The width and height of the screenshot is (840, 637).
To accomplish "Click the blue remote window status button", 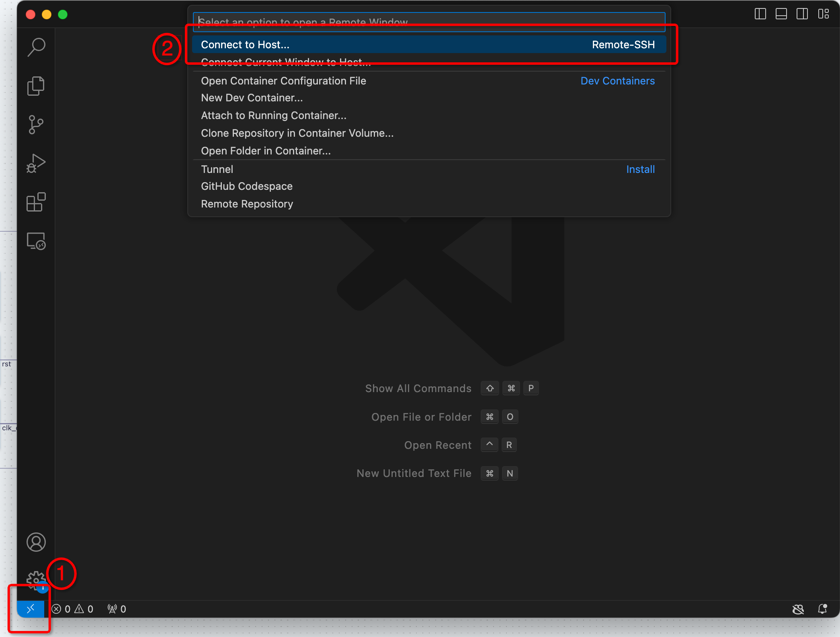I will [x=31, y=609].
